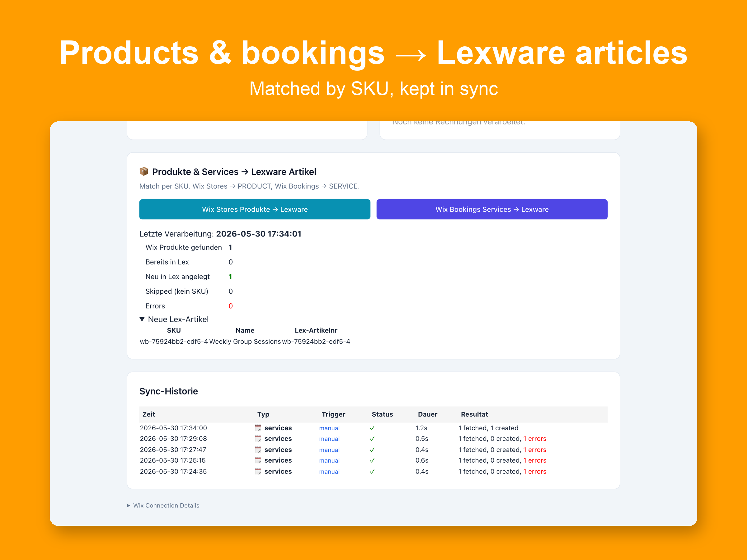Click 'Skipped (kein SKU)' row label
This screenshot has height=560, width=747.
point(176,291)
